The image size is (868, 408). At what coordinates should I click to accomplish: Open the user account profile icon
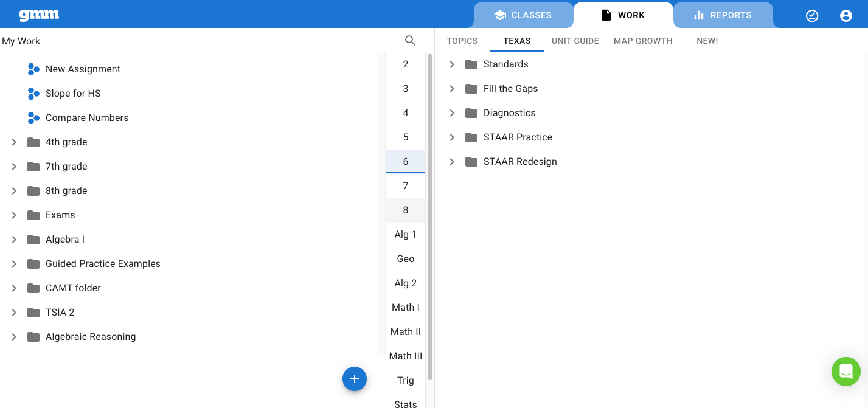click(845, 16)
